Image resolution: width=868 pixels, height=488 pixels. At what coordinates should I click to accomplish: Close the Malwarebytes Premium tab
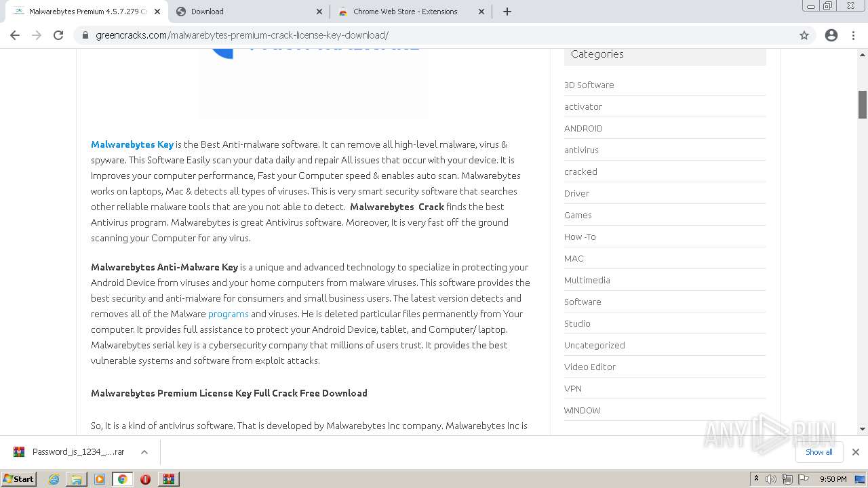click(x=157, y=12)
